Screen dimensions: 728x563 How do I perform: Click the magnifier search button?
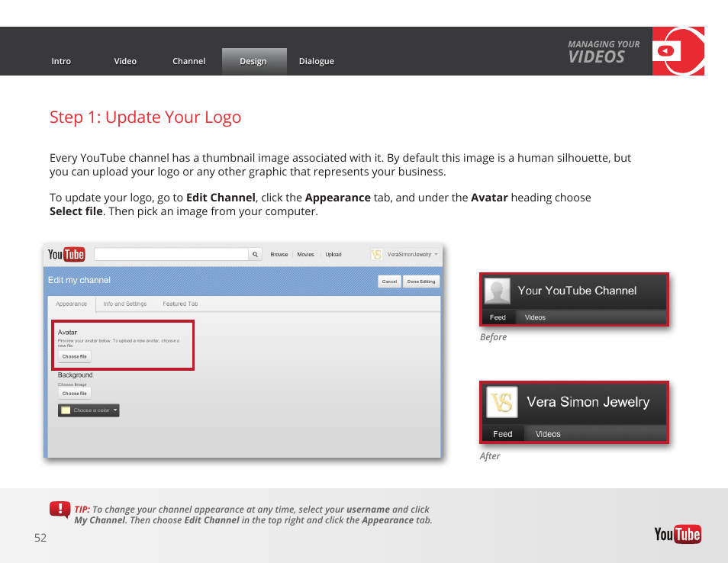[x=256, y=255]
